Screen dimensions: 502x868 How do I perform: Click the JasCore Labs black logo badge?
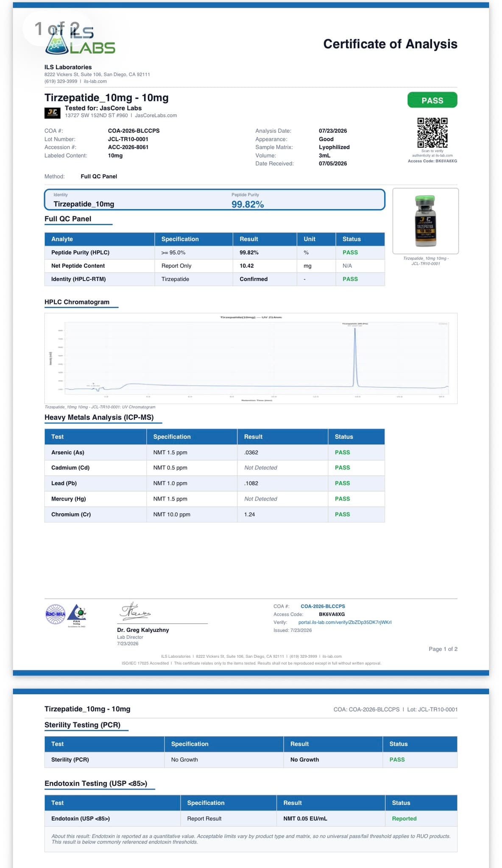52,113
